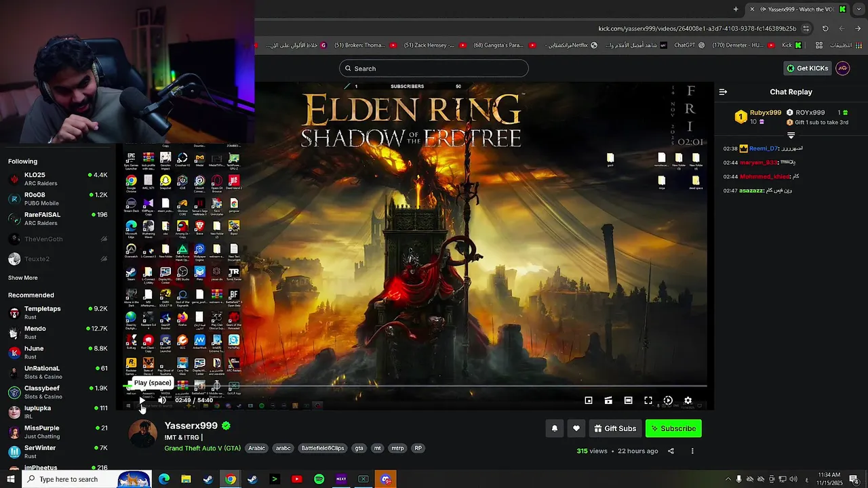The width and height of the screenshot is (868, 488).
Task: Select the gta tag
Action: pos(359,448)
